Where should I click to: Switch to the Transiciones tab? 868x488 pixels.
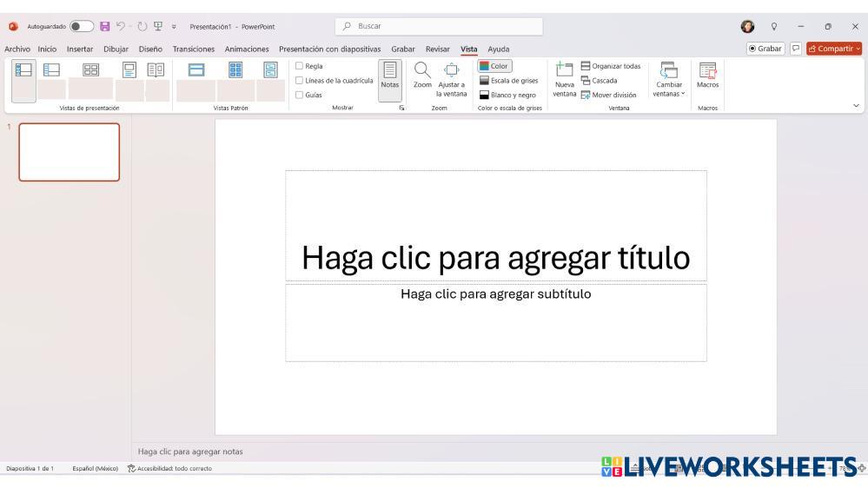click(195, 49)
